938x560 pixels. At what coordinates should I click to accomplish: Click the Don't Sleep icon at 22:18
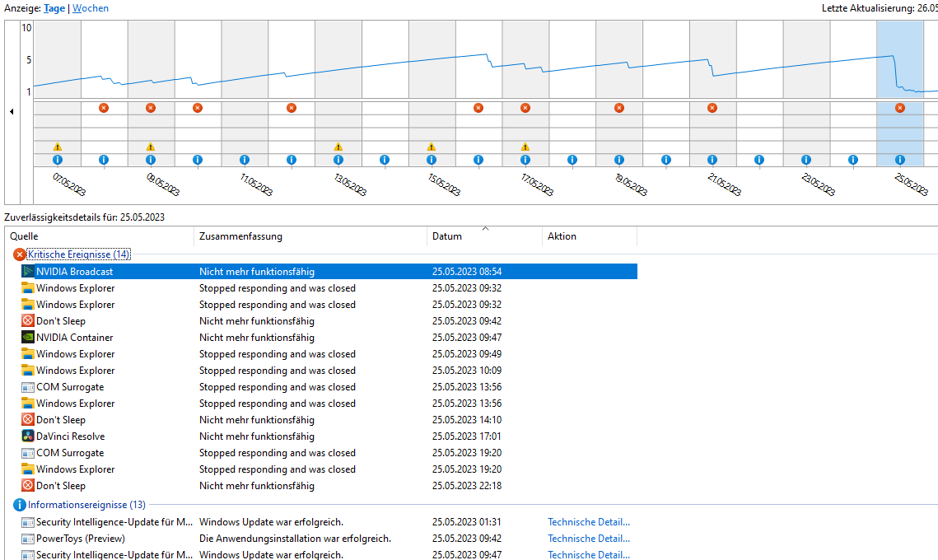coord(27,485)
